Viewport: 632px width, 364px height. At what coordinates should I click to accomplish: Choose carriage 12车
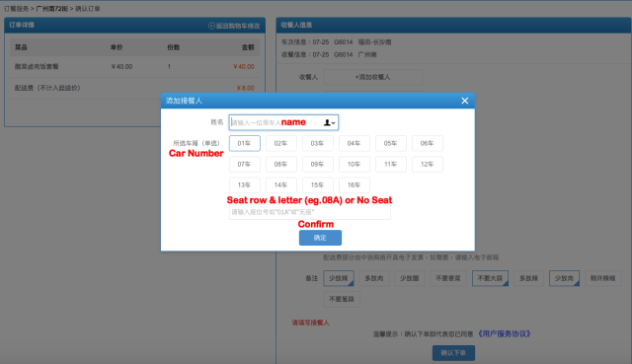[x=428, y=165]
